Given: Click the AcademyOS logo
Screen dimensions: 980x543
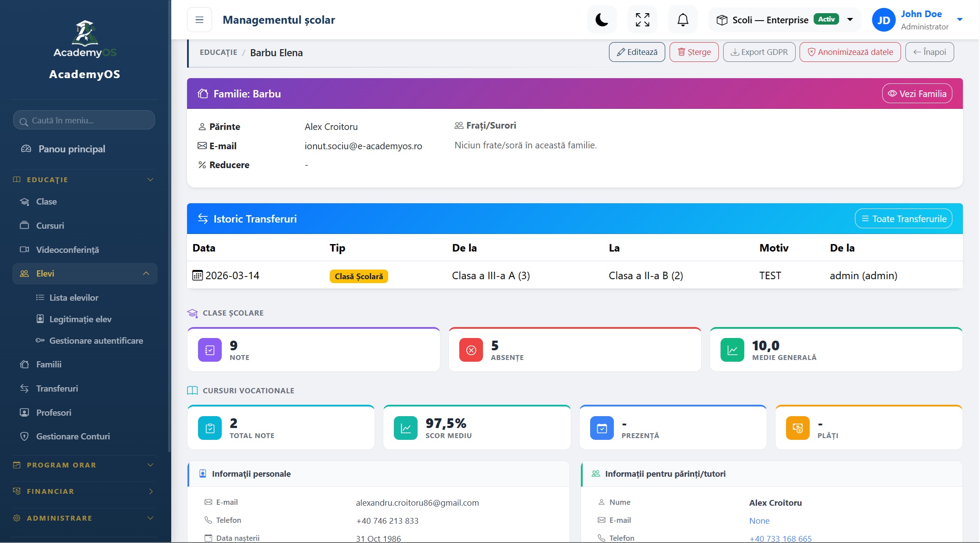Looking at the screenshot, I should [85, 39].
